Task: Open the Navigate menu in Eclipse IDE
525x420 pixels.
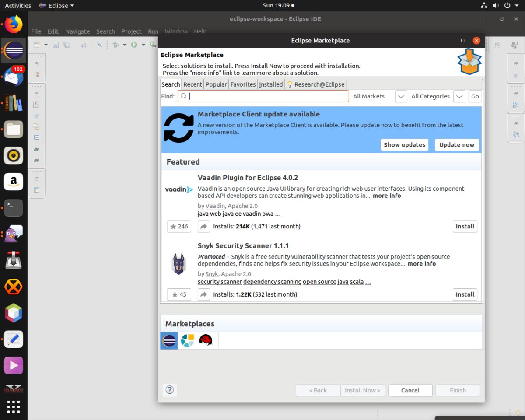Action: coord(77,31)
